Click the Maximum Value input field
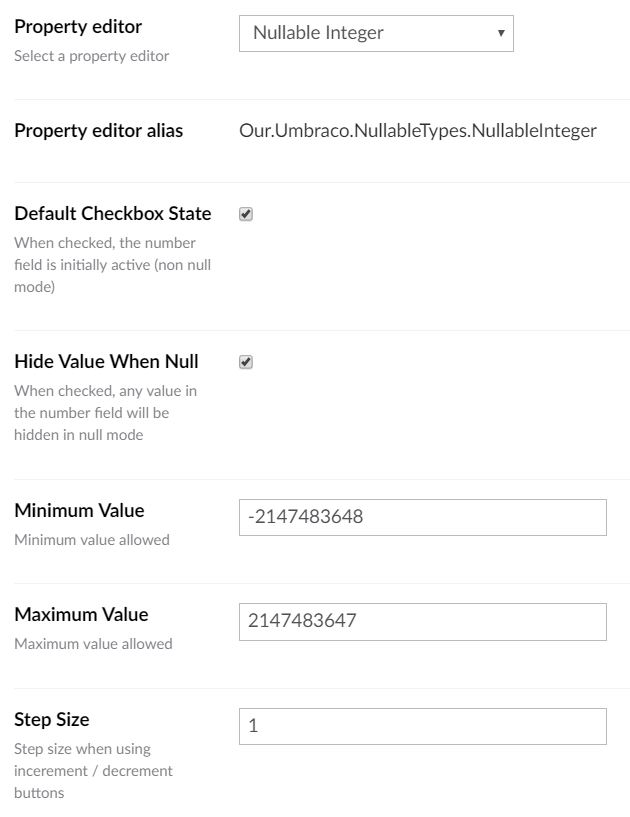 [423, 622]
